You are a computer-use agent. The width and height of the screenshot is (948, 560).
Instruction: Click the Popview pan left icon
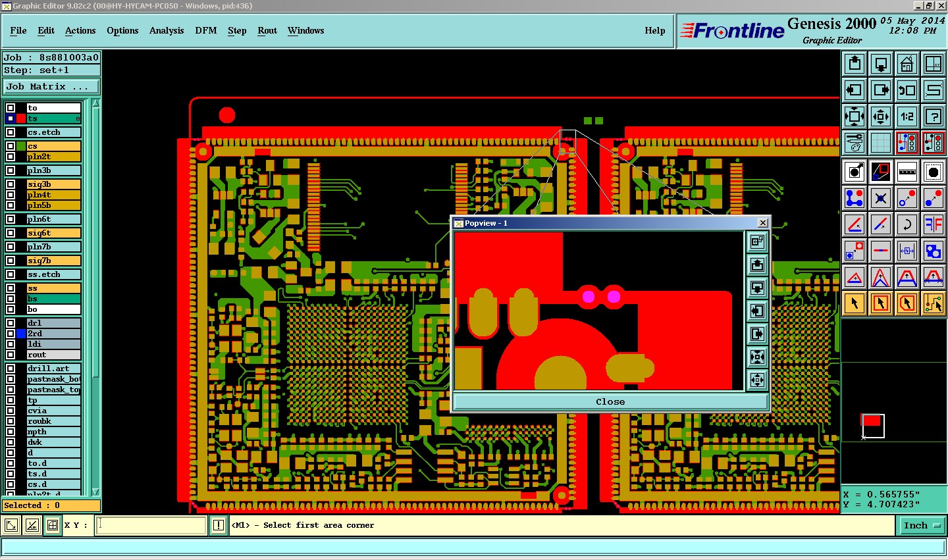point(758,311)
